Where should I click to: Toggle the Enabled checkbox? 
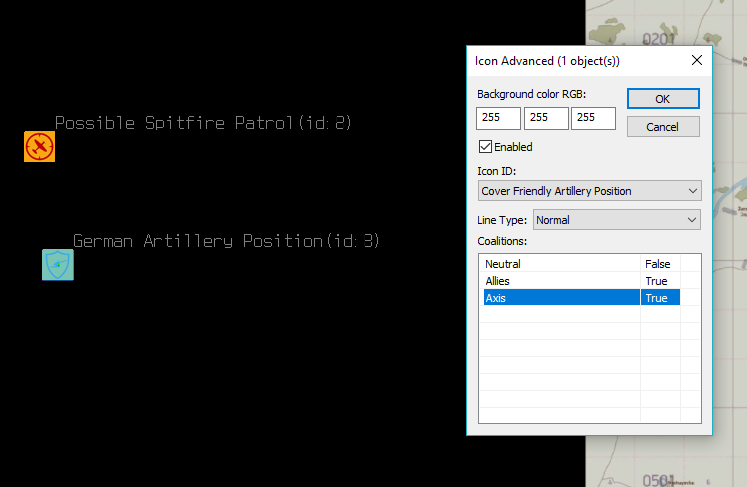click(x=486, y=147)
